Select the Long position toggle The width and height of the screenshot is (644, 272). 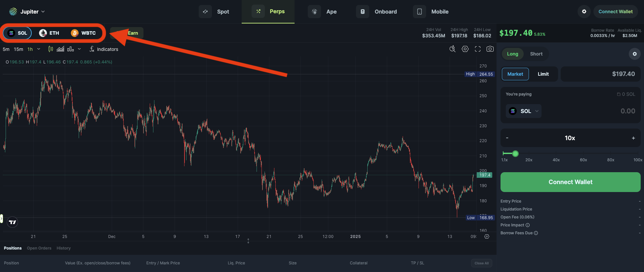[x=512, y=54]
